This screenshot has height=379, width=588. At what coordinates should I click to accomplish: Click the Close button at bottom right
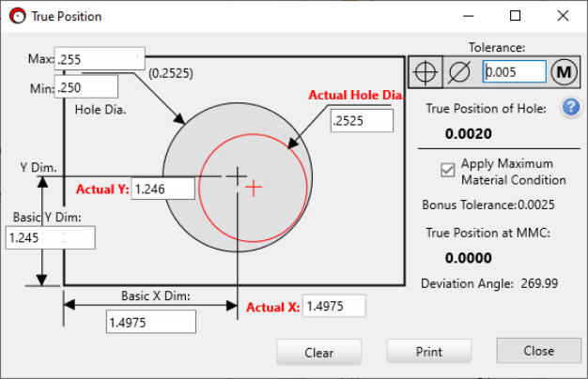coord(539,351)
